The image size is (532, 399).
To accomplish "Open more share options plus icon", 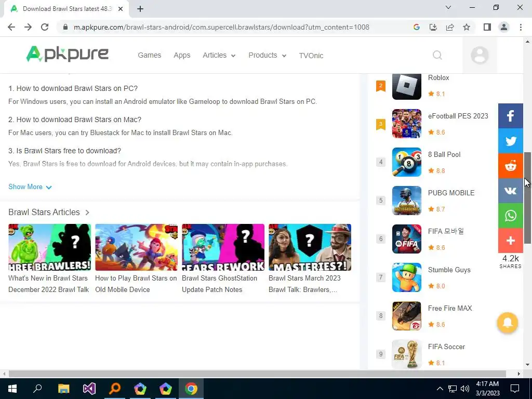I will pos(510,241).
